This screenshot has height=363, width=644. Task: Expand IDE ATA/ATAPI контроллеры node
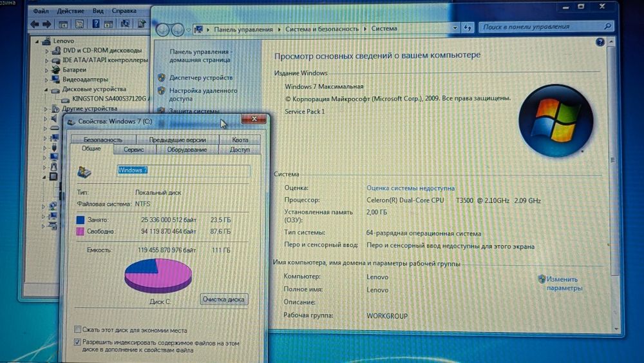[x=46, y=61]
